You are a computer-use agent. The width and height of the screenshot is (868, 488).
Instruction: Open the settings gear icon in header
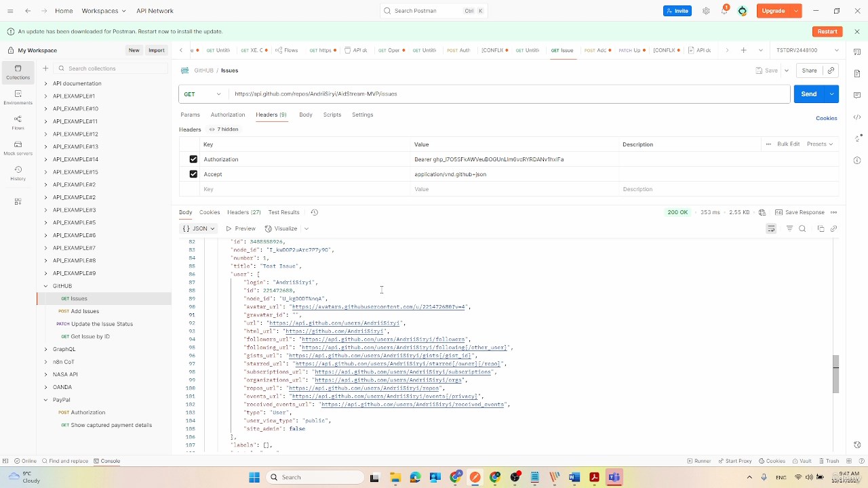pos(706,11)
